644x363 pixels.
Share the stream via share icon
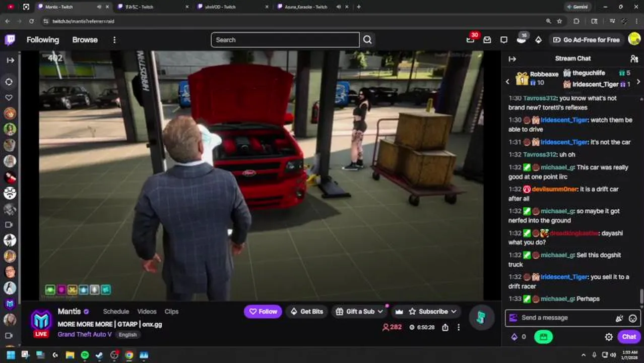[x=445, y=327]
